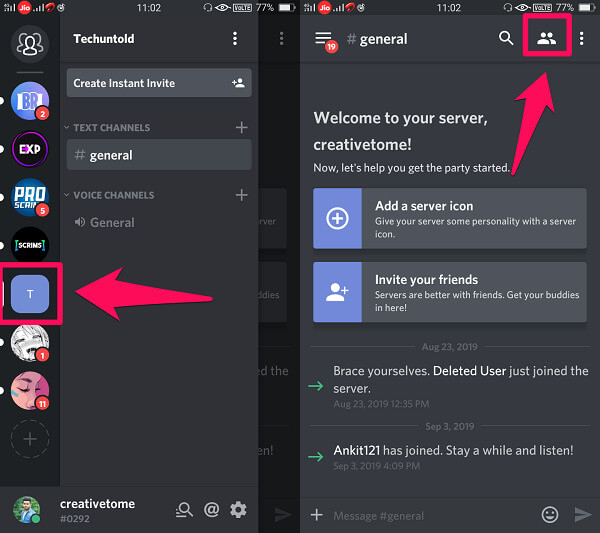The height and width of the screenshot is (533, 600).
Task: Collapse the VOICE CHANNELS category
Action: pyautogui.click(x=67, y=195)
